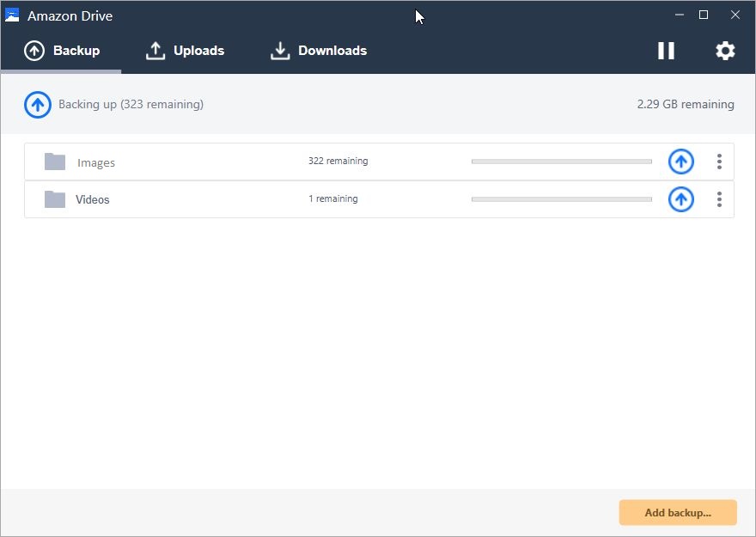This screenshot has width=756, height=537.
Task: Expand options for the Images backup row
Action: tap(719, 161)
